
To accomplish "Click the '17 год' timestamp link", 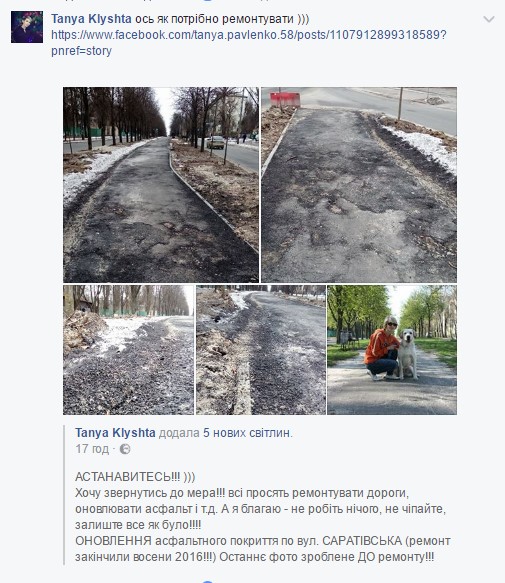I will 92,449.
